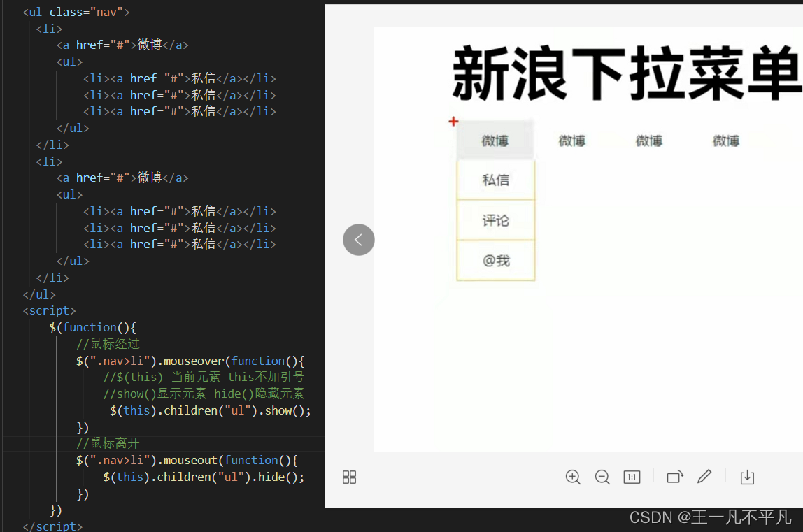The width and height of the screenshot is (803, 532).
Task: Click the 当前元素 this不加引号 comment line
Action: coord(204,377)
